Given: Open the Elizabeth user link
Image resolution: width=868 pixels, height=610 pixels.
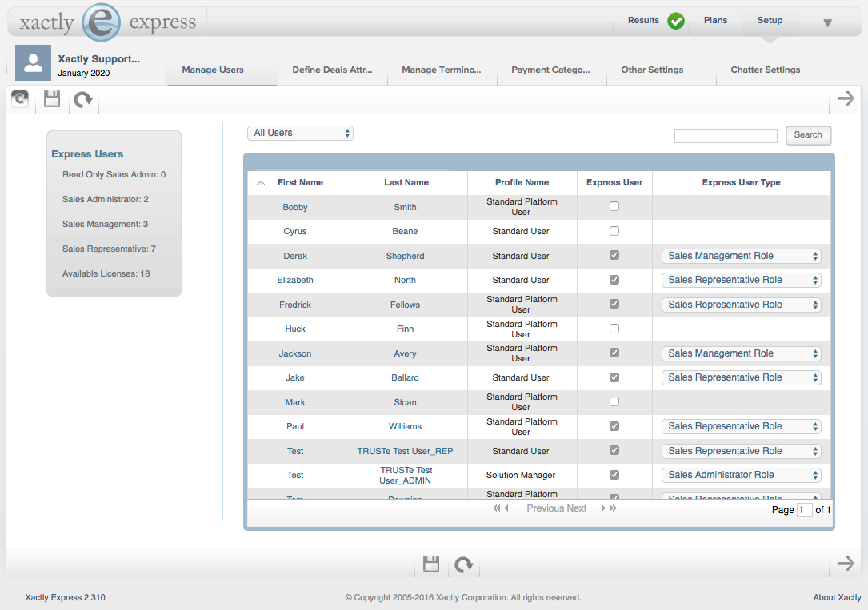Looking at the screenshot, I should (x=295, y=280).
